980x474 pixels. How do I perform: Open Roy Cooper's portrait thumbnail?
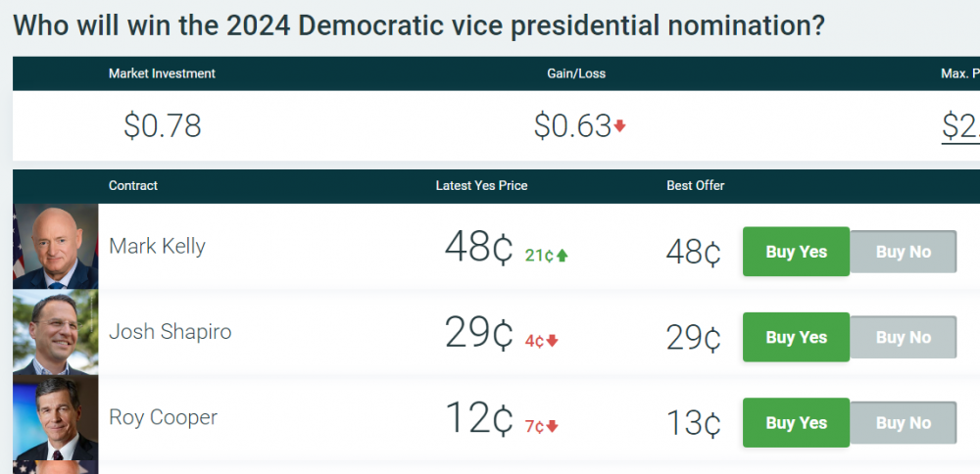pos(56,418)
